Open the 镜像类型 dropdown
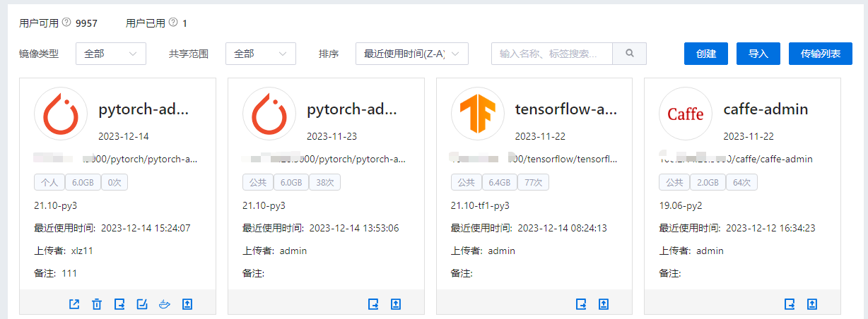The width and height of the screenshot is (868, 319). coord(110,54)
